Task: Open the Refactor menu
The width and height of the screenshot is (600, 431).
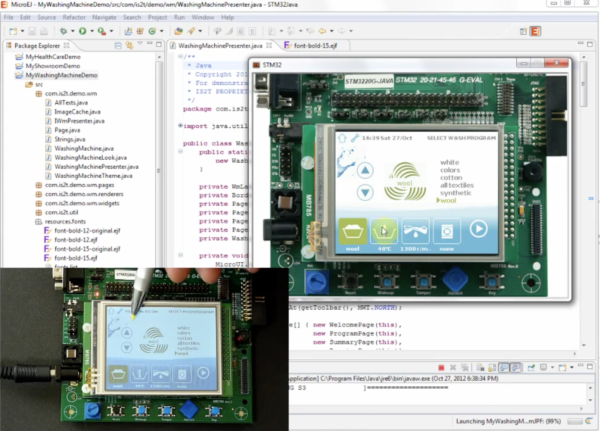Action: (74, 17)
